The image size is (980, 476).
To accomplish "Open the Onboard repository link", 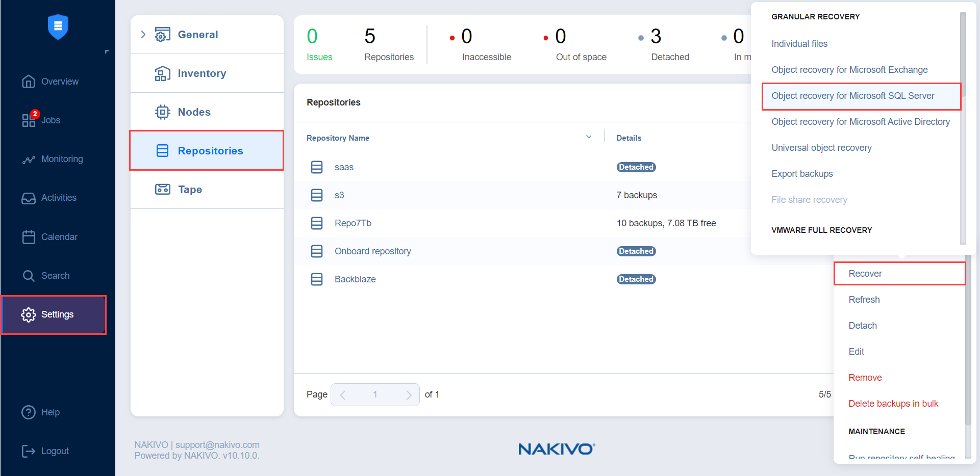I will coord(372,251).
